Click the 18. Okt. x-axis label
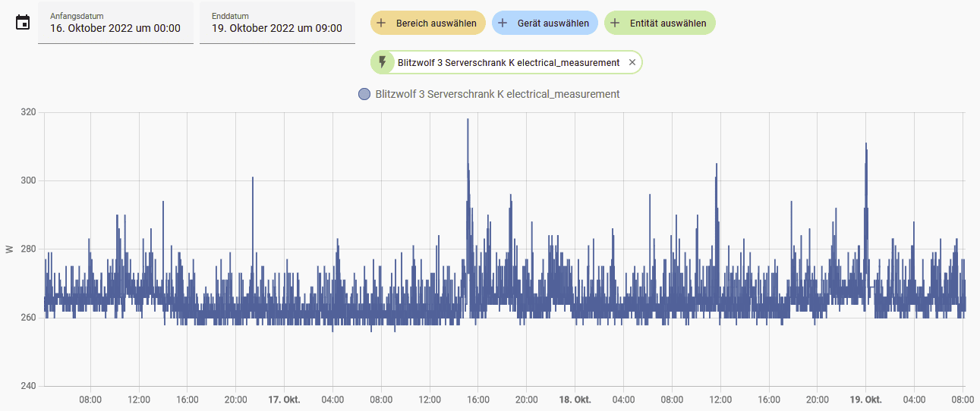The height and width of the screenshot is (411, 980). (575, 400)
